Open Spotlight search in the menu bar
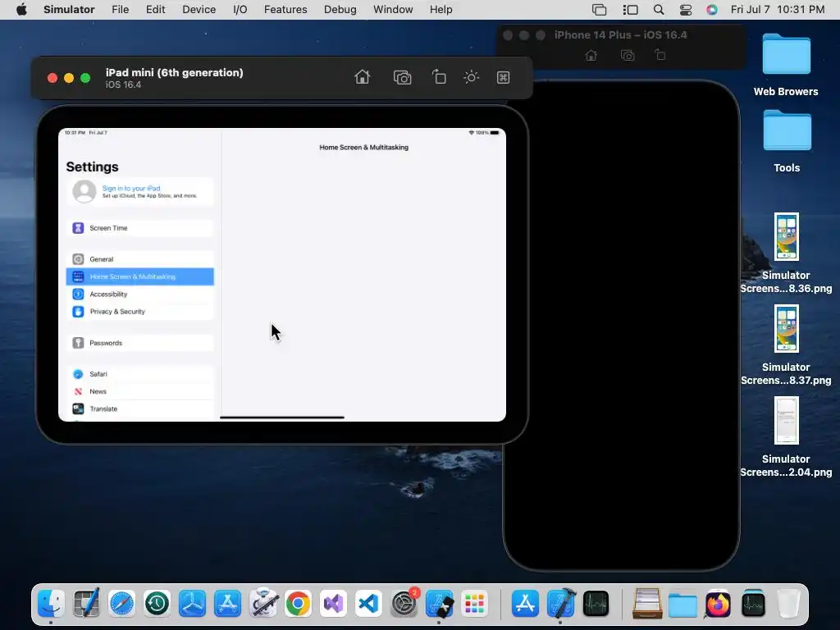This screenshot has height=630, width=840. pyautogui.click(x=659, y=10)
